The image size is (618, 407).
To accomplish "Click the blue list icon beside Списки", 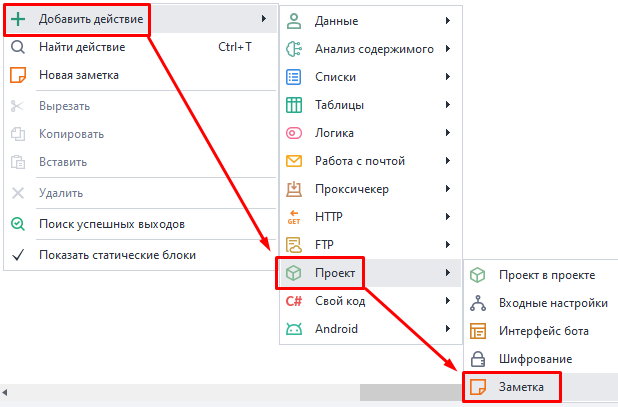I will point(294,77).
